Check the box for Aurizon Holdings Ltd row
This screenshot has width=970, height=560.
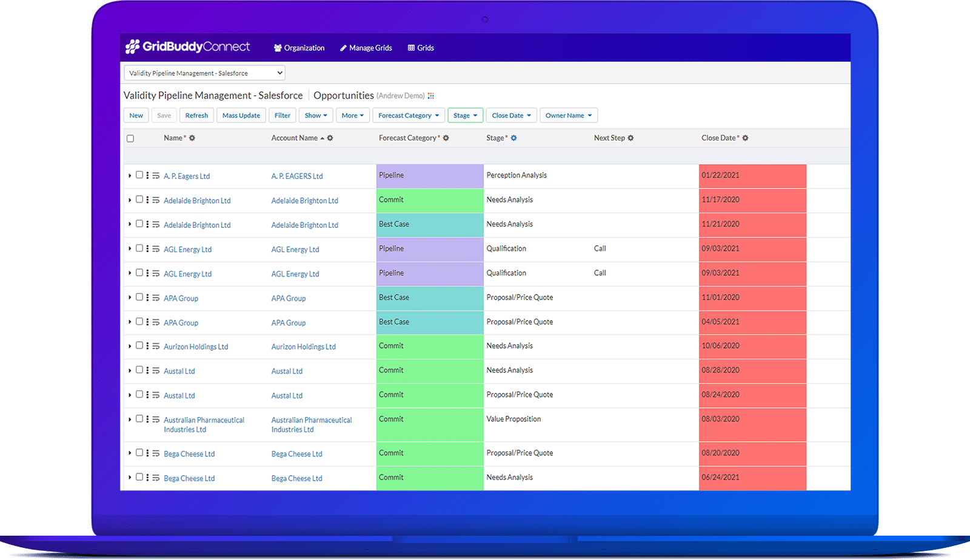(139, 345)
